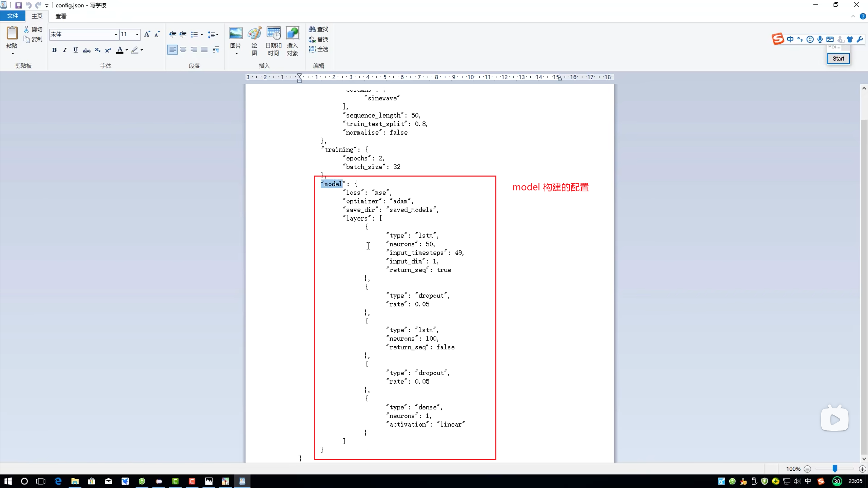Expand the bullet list style arrow
The height and width of the screenshot is (488, 868).
point(202,34)
